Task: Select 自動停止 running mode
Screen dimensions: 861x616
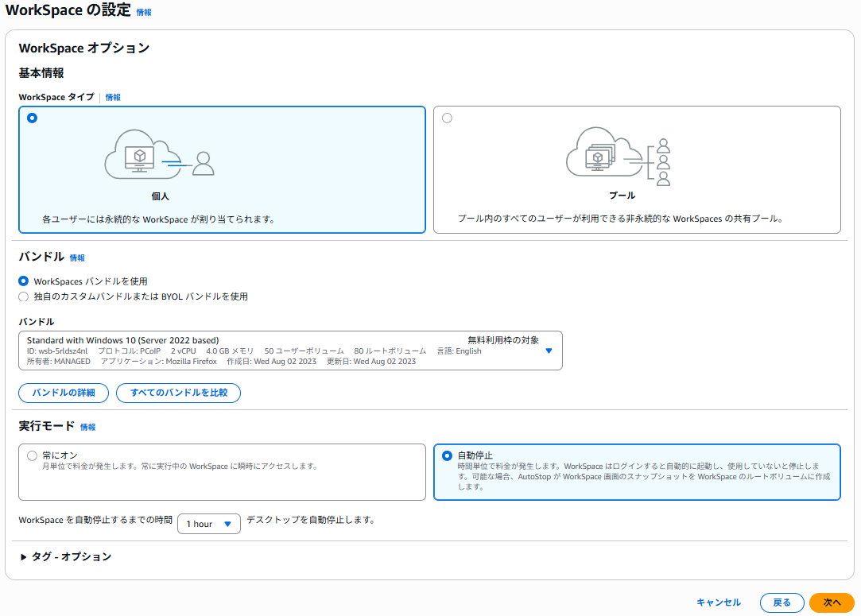Action: pos(447,455)
